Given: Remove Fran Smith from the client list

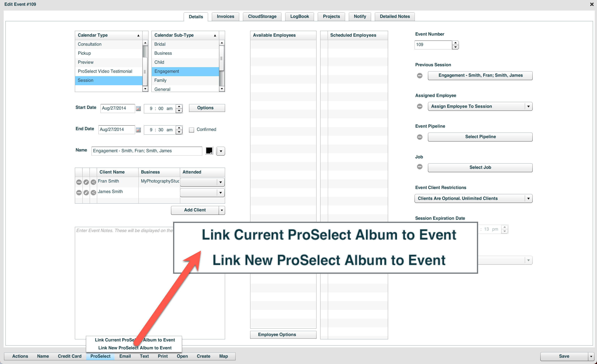Looking at the screenshot, I should pyautogui.click(x=79, y=182).
